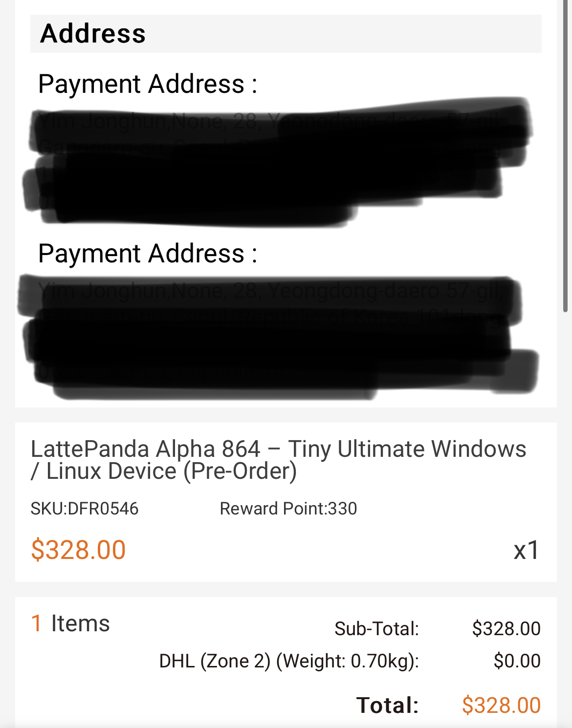Click the orange item count number 1

pos(36,623)
